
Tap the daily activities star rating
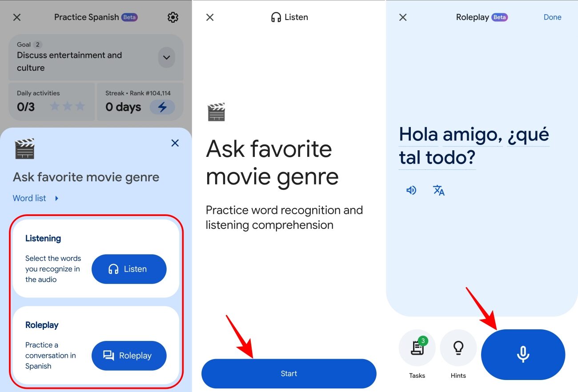(x=67, y=107)
